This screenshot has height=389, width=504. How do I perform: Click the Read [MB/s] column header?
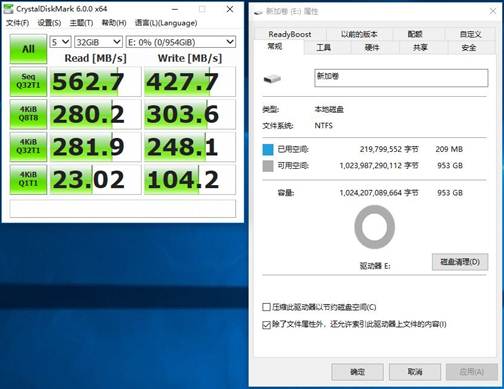[x=95, y=58]
